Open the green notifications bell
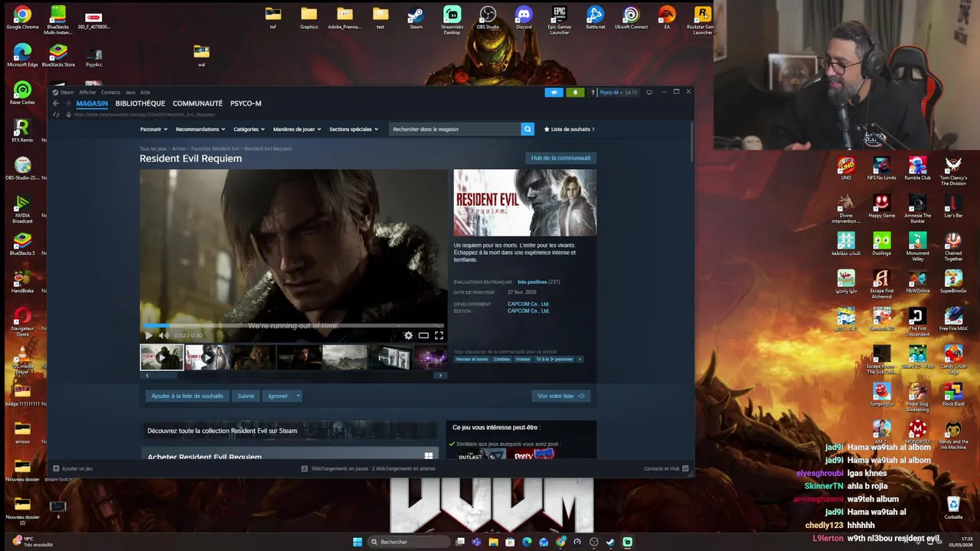 click(575, 93)
